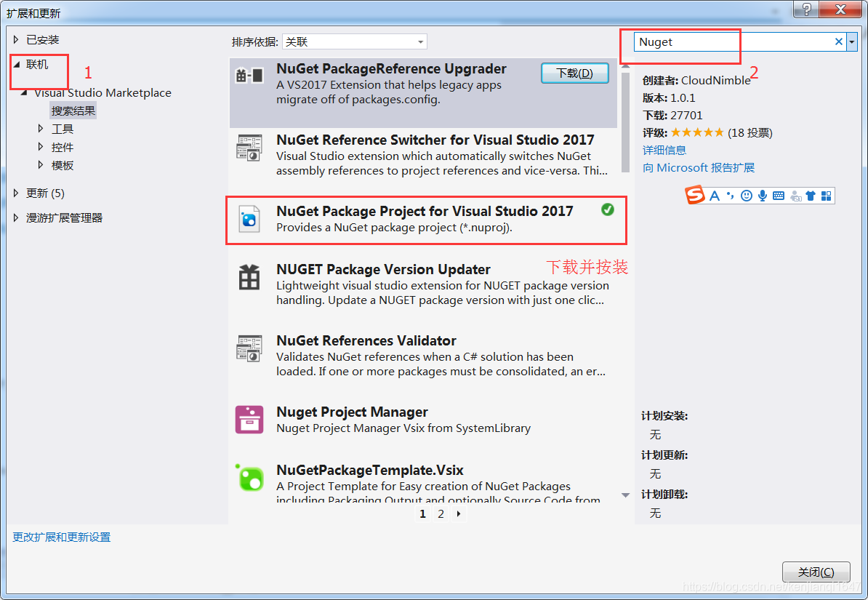The image size is (868, 600).
Task: Open the sort-by 关联 dropdown
Action: click(x=354, y=41)
